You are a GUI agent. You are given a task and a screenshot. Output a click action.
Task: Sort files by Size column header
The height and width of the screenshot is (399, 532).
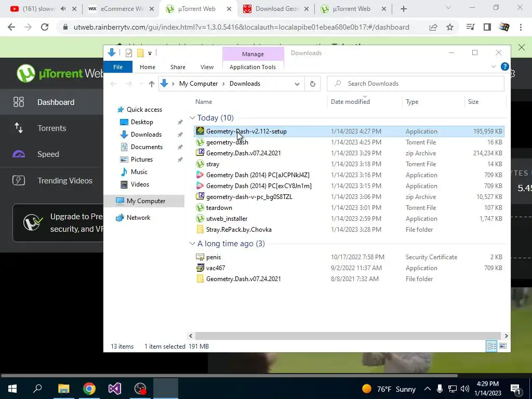click(x=473, y=101)
